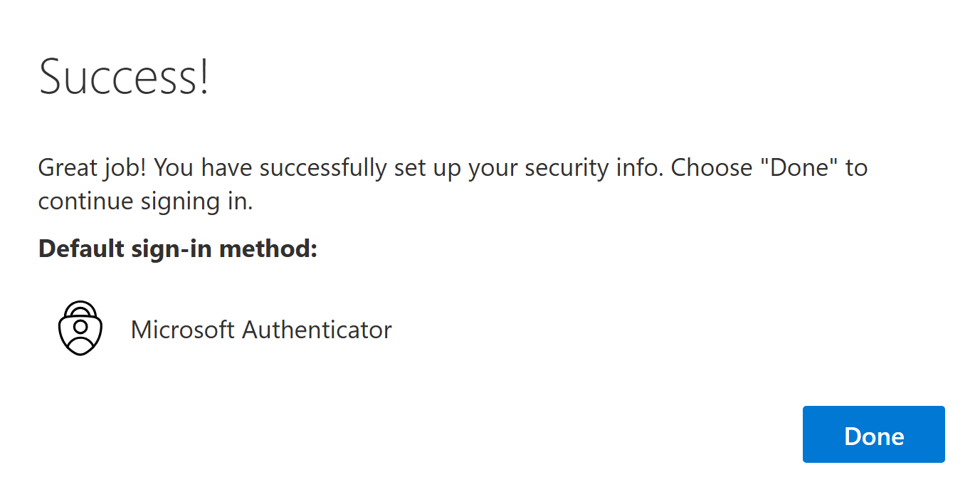The height and width of the screenshot is (502, 980).
Task: Click the Microsoft Authenticator method label
Action: [261, 330]
